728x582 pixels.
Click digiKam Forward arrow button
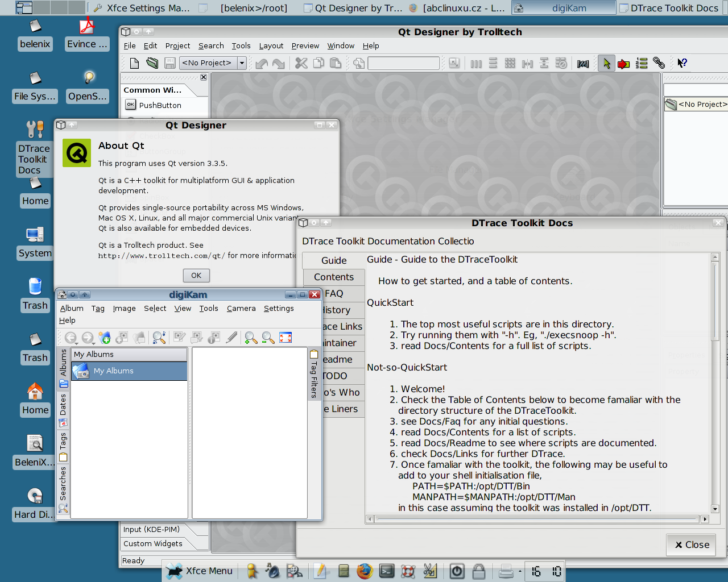[x=87, y=338]
